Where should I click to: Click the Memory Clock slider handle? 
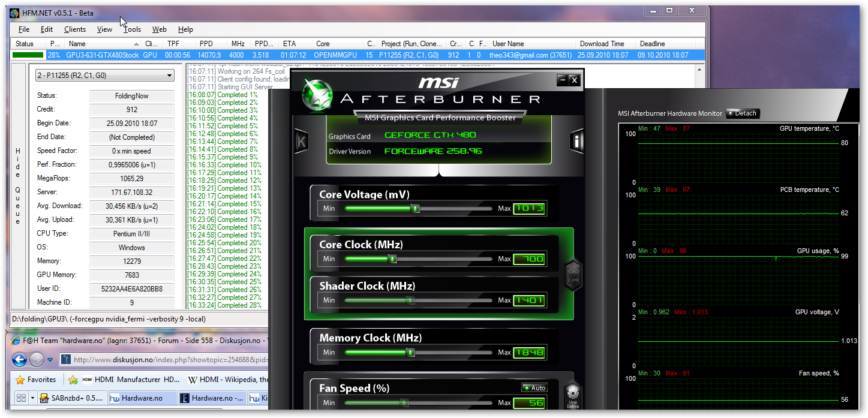(x=410, y=352)
